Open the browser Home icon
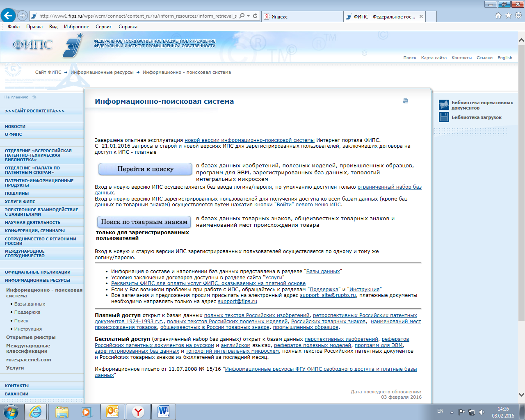Viewport: 525px width, 420px height. point(498,16)
